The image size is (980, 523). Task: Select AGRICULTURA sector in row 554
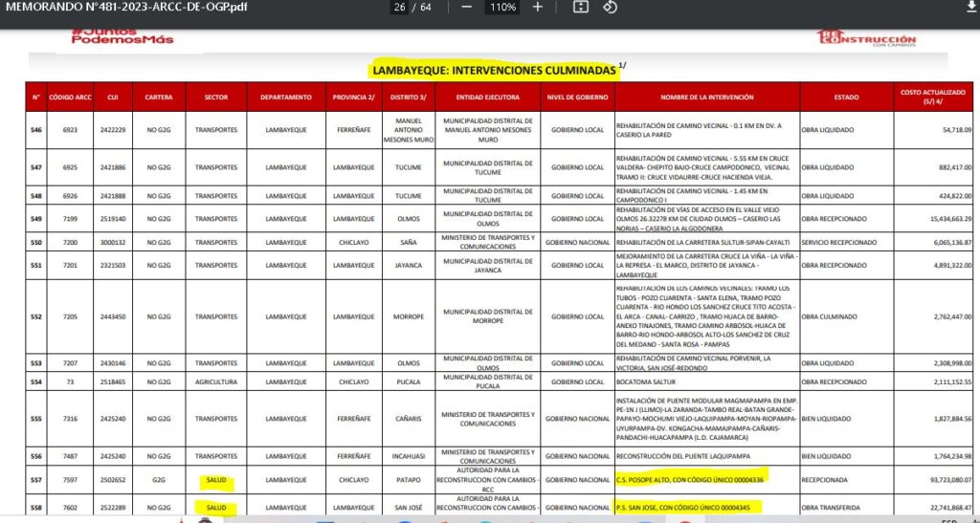[x=215, y=381]
